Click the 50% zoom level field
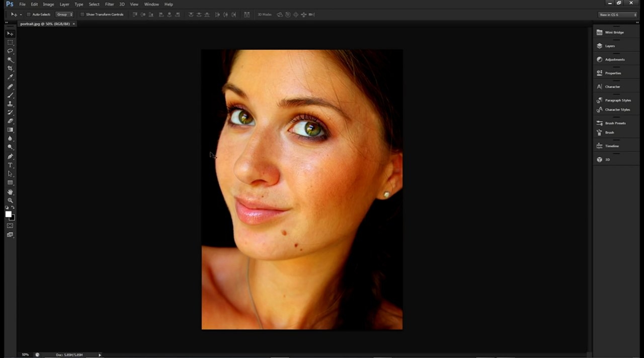 [x=25, y=355]
